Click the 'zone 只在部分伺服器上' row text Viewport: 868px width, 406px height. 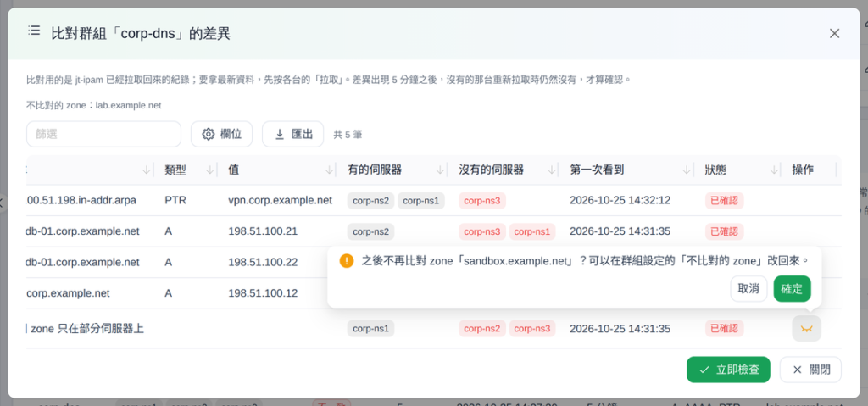click(x=86, y=329)
